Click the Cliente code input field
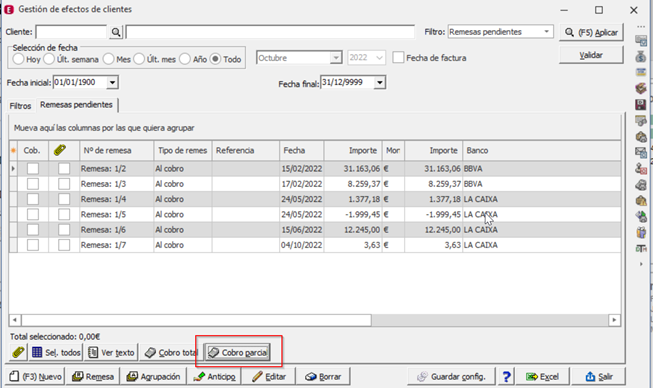653x388 pixels. click(71, 32)
